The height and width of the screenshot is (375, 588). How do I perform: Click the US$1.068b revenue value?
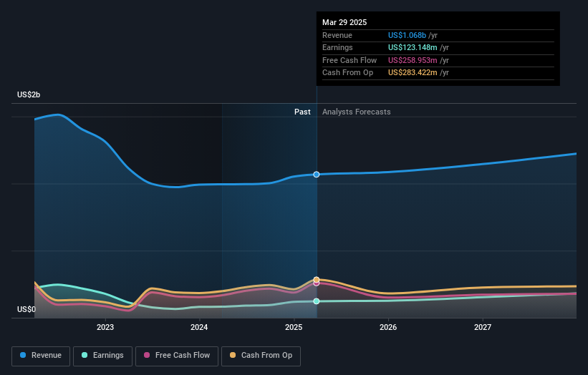click(x=407, y=35)
